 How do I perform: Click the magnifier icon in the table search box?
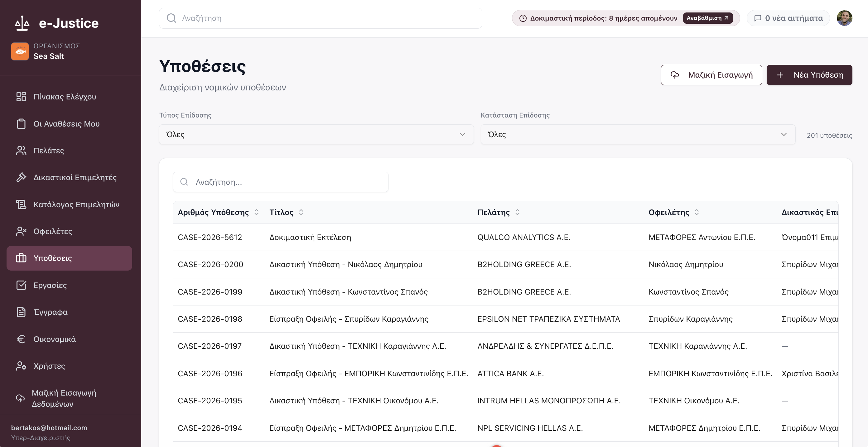click(184, 182)
